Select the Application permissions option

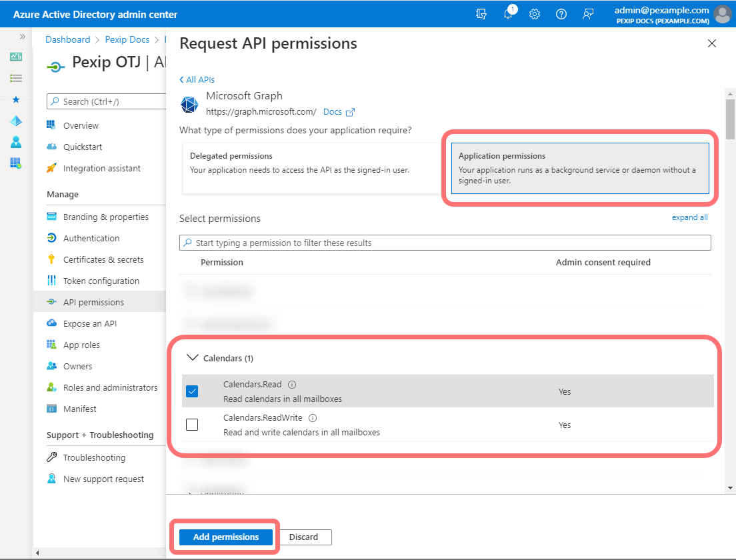(x=579, y=168)
